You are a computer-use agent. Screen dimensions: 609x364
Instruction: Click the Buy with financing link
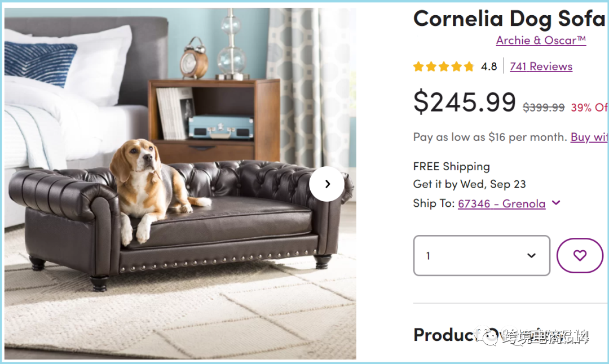pos(589,137)
